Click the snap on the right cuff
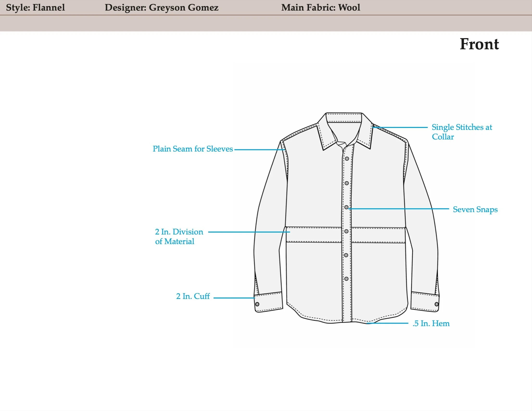532x411 pixels. [437, 304]
